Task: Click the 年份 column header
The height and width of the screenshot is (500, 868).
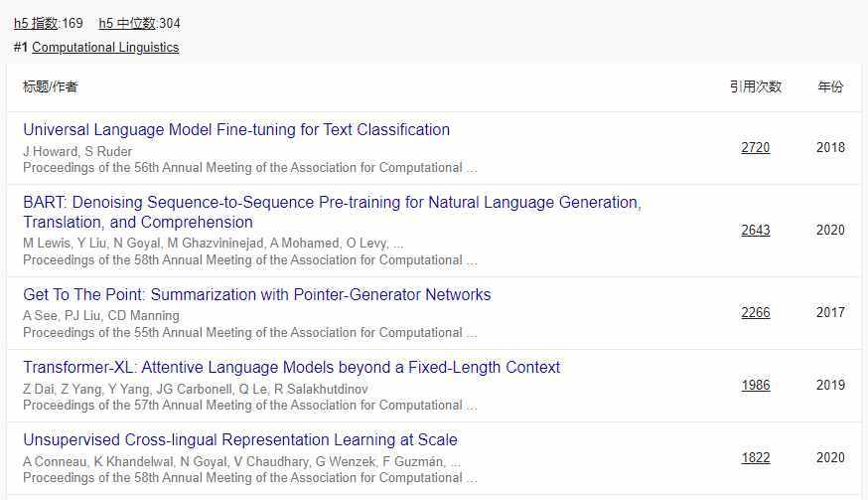Action: pyautogui.click(x=830, y=86)
